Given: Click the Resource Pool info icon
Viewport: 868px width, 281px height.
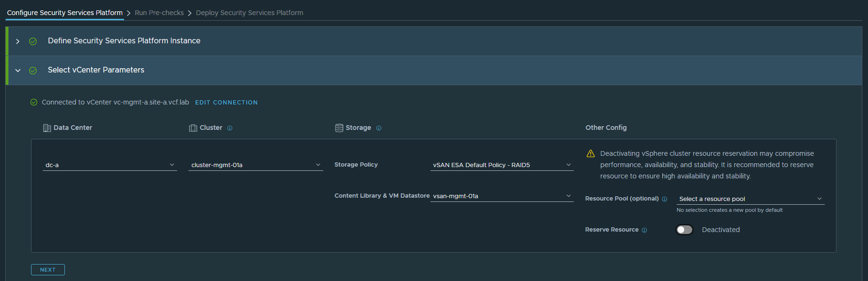Looking at the screenshot, I should 665,199.
